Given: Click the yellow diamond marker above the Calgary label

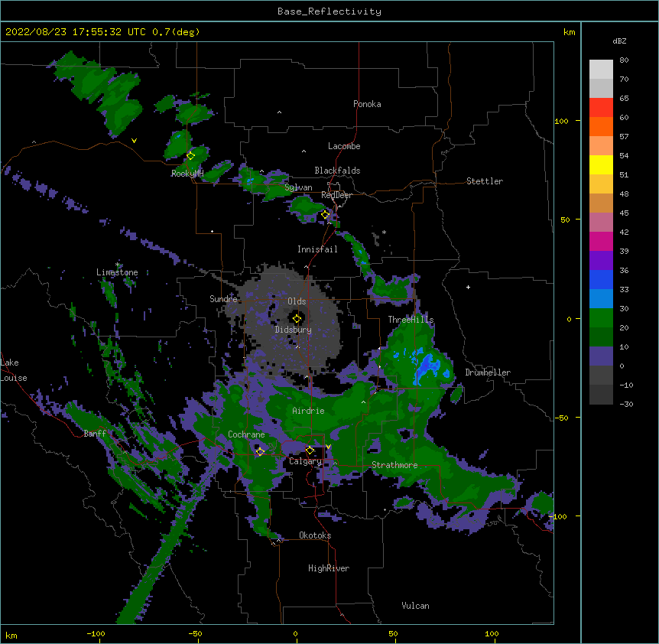Looking at the screenshot, I should point(310,450).
